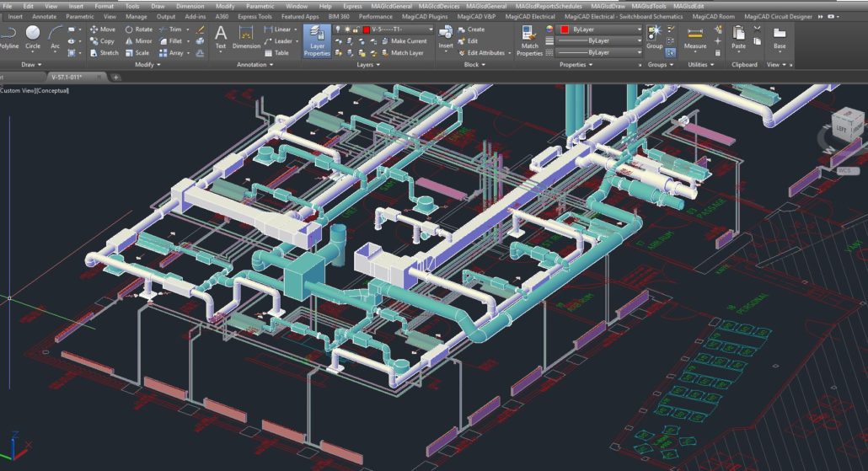Select the Measure utility
This screenshot has height=471, width=868.
point(696,38)
